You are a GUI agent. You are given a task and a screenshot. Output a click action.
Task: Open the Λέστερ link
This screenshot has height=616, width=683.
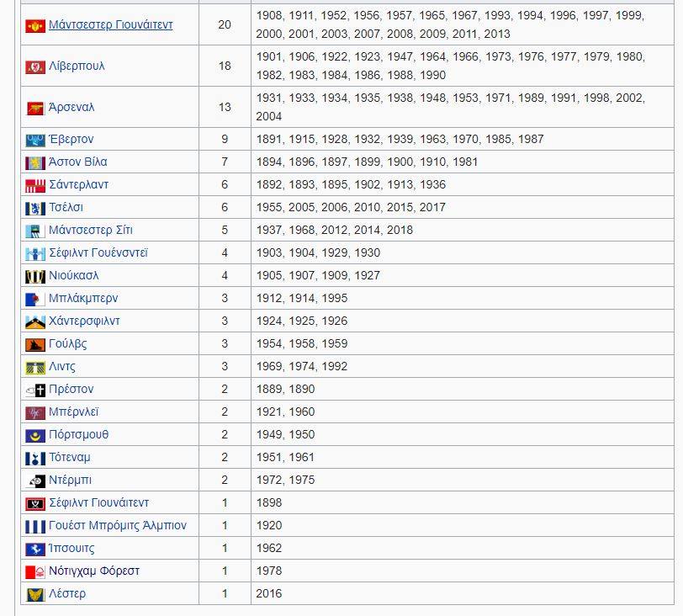[67, 593]
